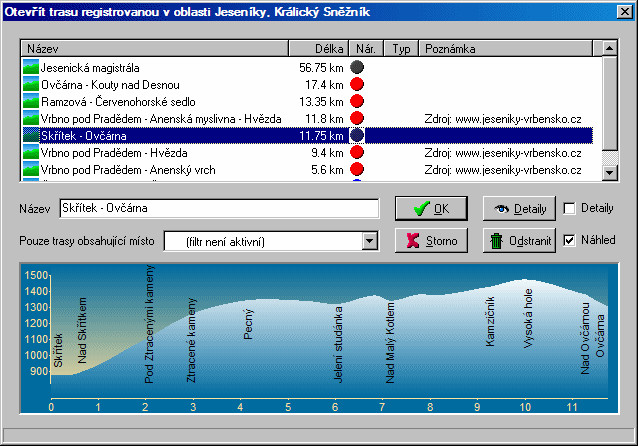
Task: Select the Ramzová - Červenohorské sedlo route
Action: coord(307,101)
